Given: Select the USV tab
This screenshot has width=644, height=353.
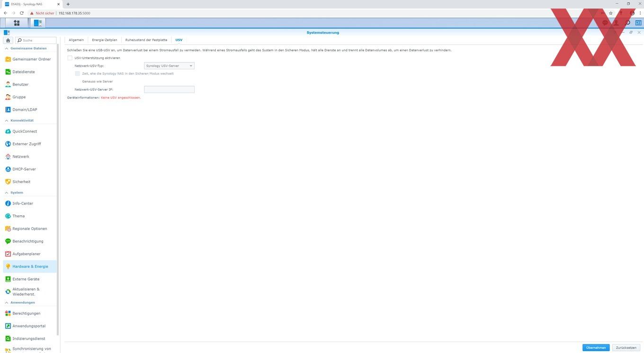Looking at the screenshot, I should [179, 40].
